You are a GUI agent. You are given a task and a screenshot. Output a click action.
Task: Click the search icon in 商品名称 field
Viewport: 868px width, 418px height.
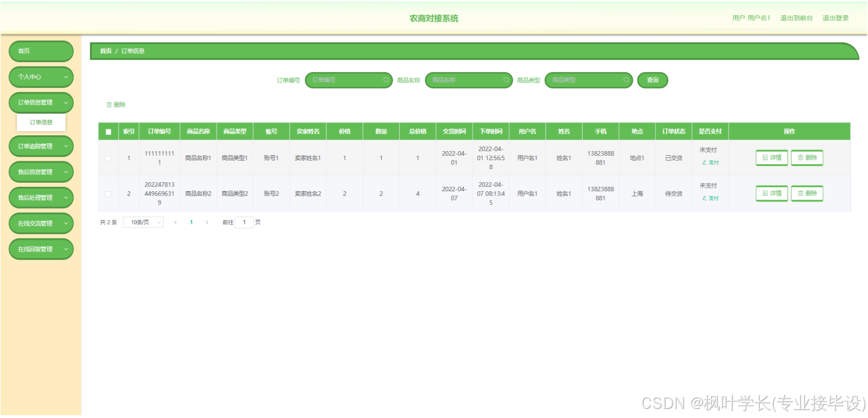click(x=506, y=80)
